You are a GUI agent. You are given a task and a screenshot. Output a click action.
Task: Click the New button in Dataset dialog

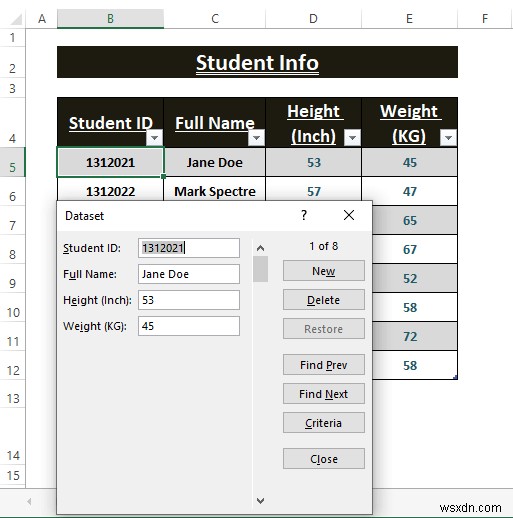(324, 271)
